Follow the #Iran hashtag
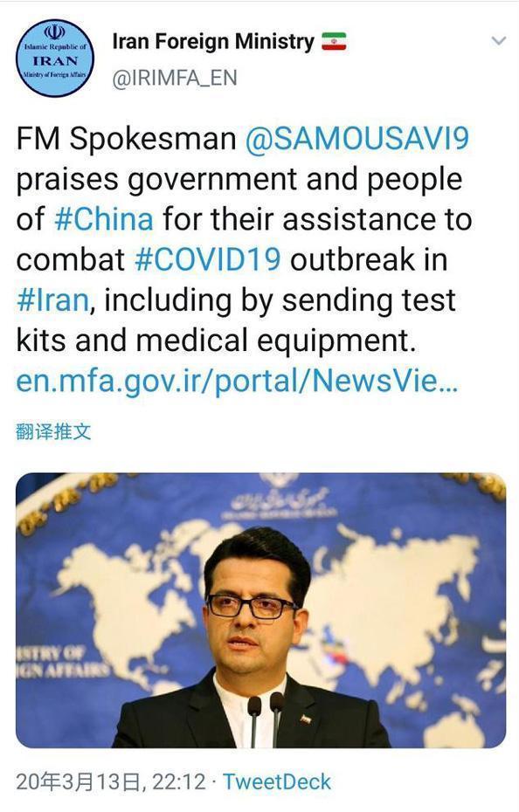 [x=52, y=299]
